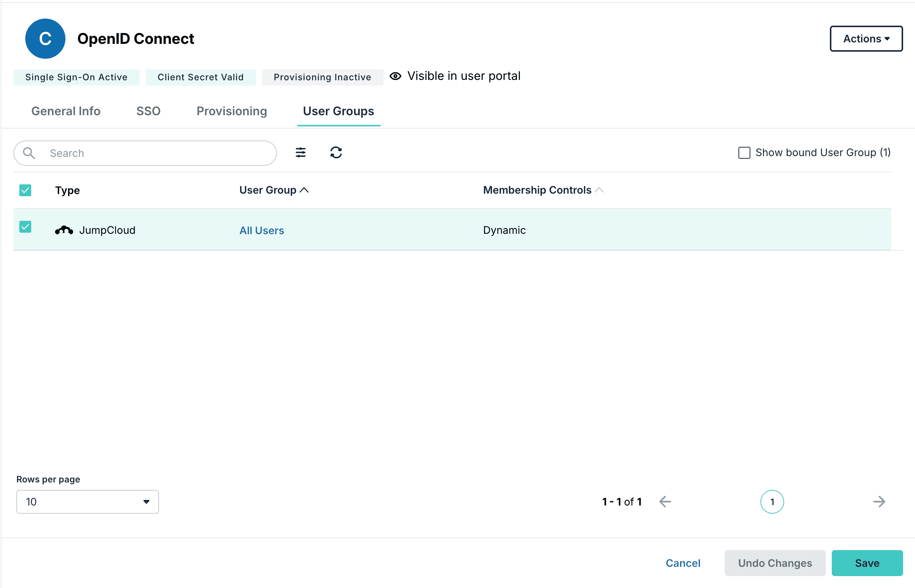Click the blue C application logo
The width and height of the screenshot is (915, 588).
pyautogui.click(x=45, y=39)
